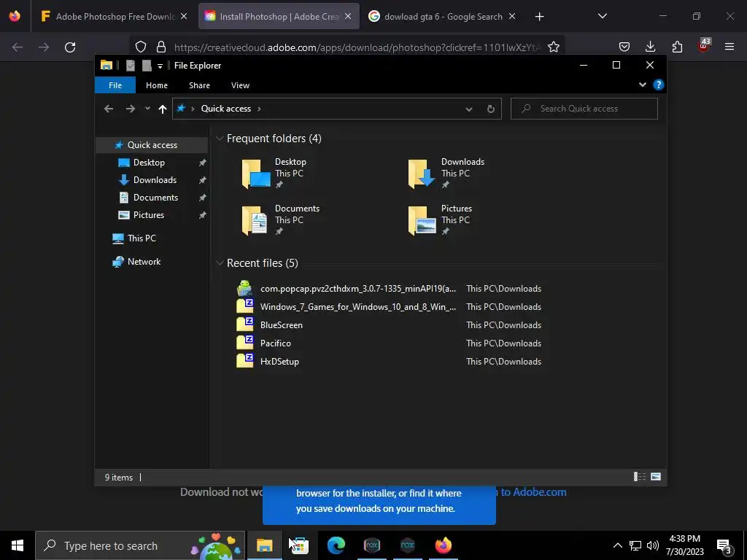
Task: Open the Documents frequent folder icon
Action: click(255, 220)
